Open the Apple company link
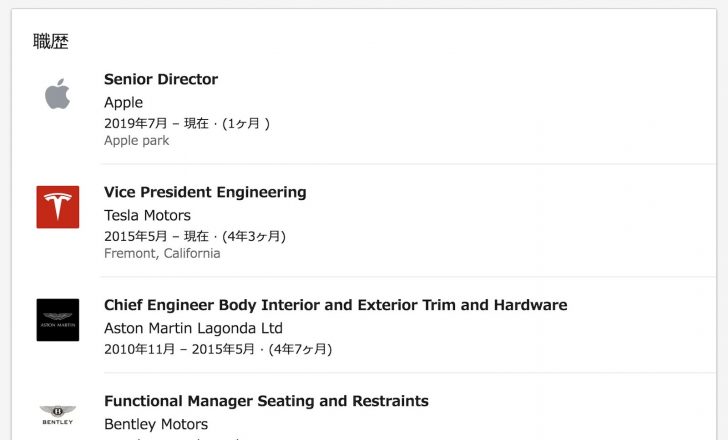The image size is (728, 440). [x=123, y=102]
